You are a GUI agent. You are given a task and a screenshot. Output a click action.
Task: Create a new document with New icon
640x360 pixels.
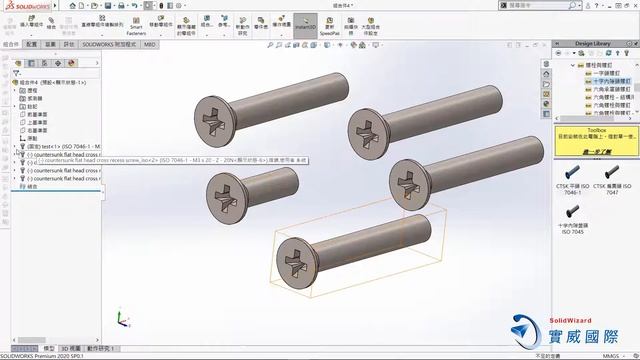(x=82, y=6)
